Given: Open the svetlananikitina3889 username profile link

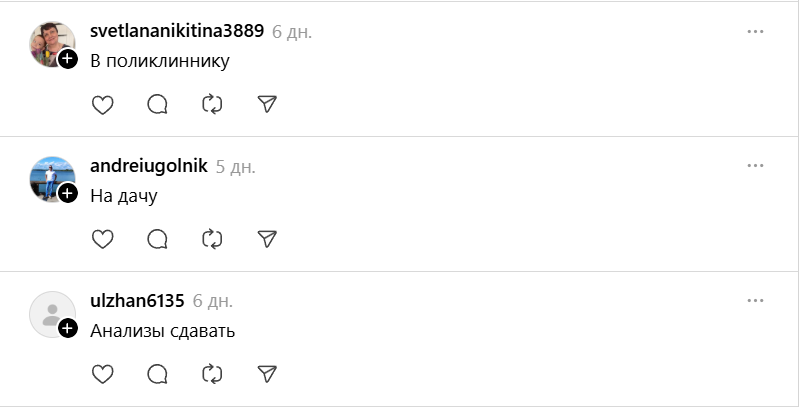Looking at the screenshot, I should pos(177,31).
